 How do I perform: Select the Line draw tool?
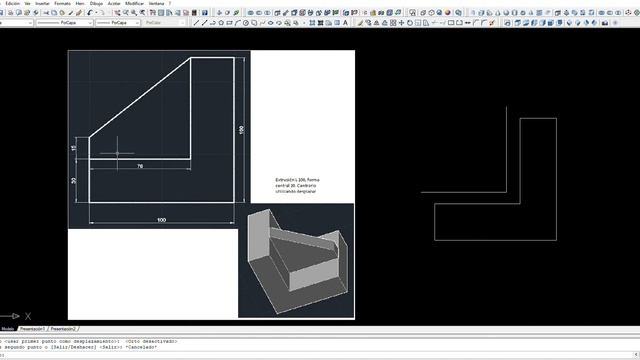pyautogui.click(x=197, y=23)
